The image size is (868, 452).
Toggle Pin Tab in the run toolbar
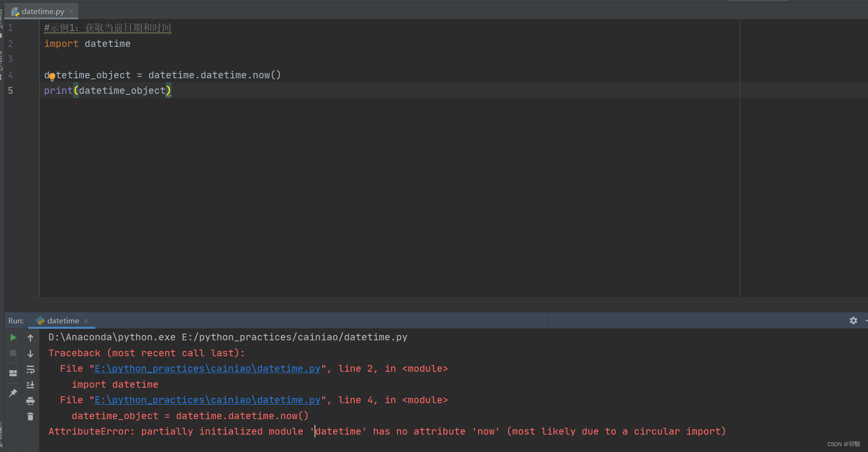pyautogui.click(x=13, y=393)
